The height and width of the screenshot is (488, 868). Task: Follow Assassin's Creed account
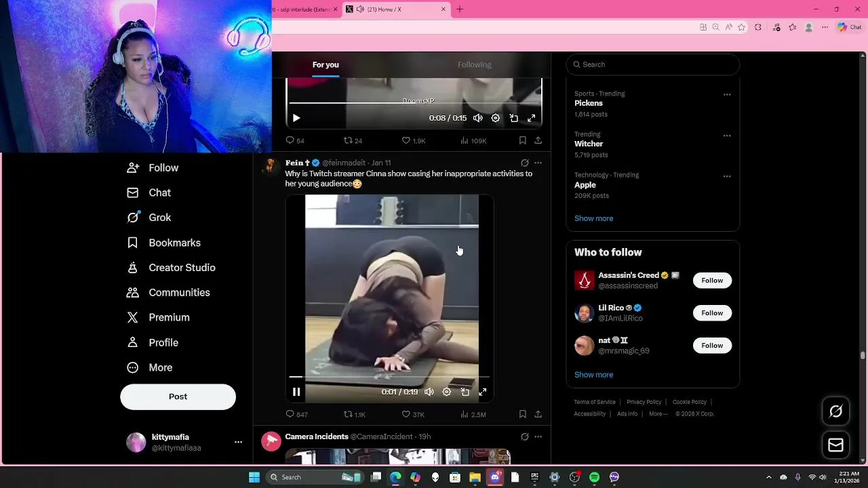click(x=712, y=281)
